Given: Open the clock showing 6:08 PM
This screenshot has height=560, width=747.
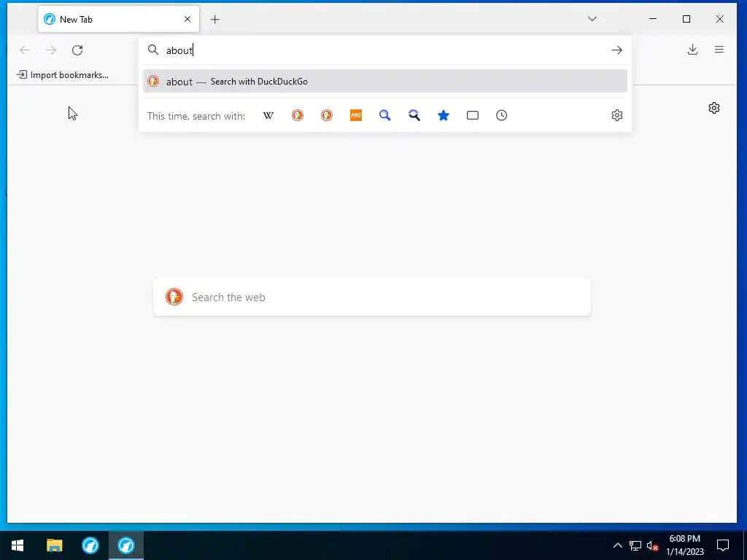Looking at the screenshot, I should coord(684,545).
